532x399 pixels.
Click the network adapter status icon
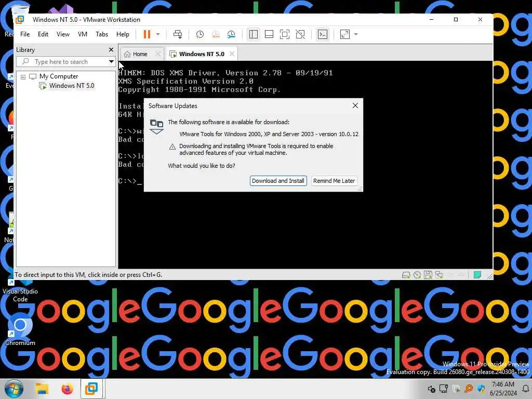tap(439, 275)
